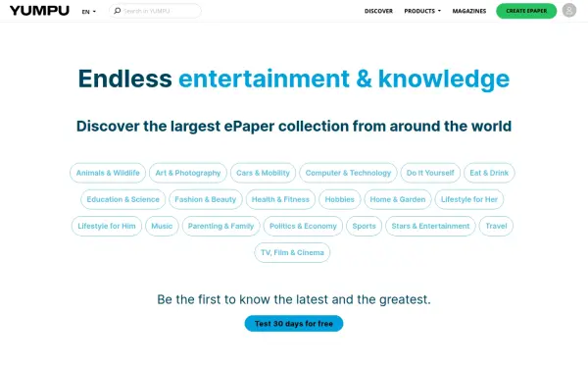Image resolution: width=588 pixels, height=368 pixels.
Task: Focus the Search in YUMPU field
Action: pos(155,11)
